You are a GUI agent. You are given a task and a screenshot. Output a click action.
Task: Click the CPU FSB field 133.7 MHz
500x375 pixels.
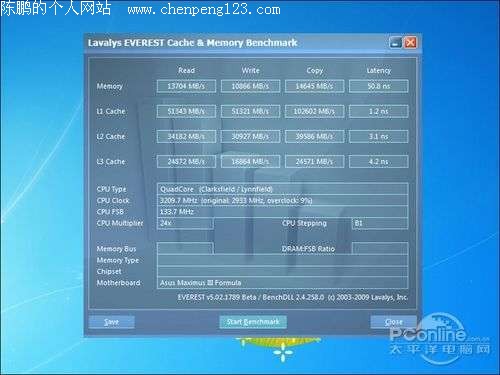click(x=282, y=212)
